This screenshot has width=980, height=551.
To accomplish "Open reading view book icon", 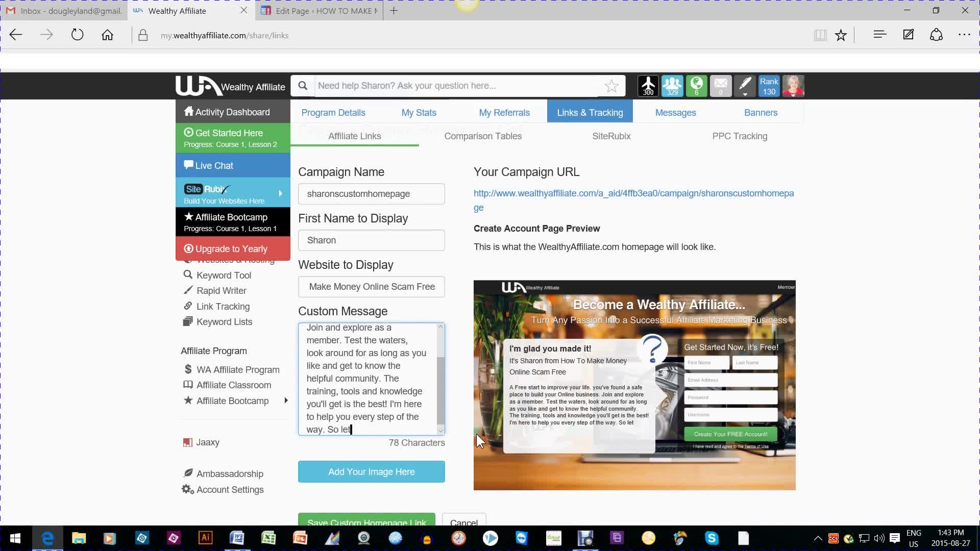I will click(x=820, y=35).
